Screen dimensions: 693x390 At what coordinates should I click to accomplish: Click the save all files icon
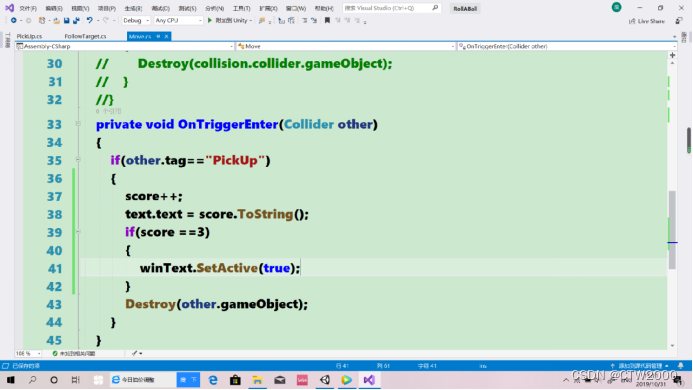(76, 20)
